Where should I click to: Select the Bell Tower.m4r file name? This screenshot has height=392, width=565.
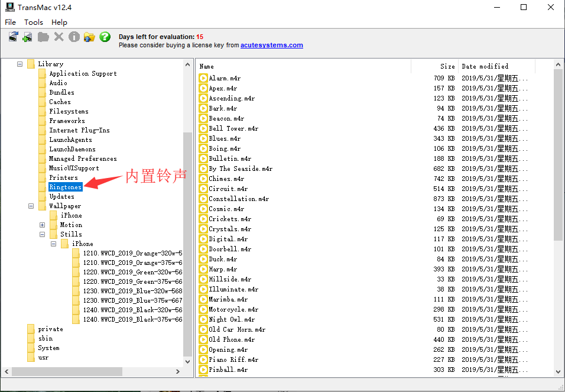(x=233, y=128)
